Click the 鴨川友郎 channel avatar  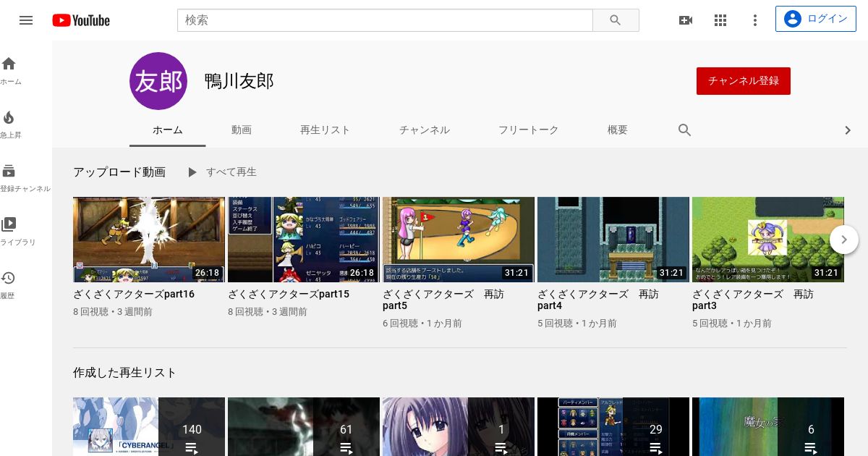(x=158, y=81)
